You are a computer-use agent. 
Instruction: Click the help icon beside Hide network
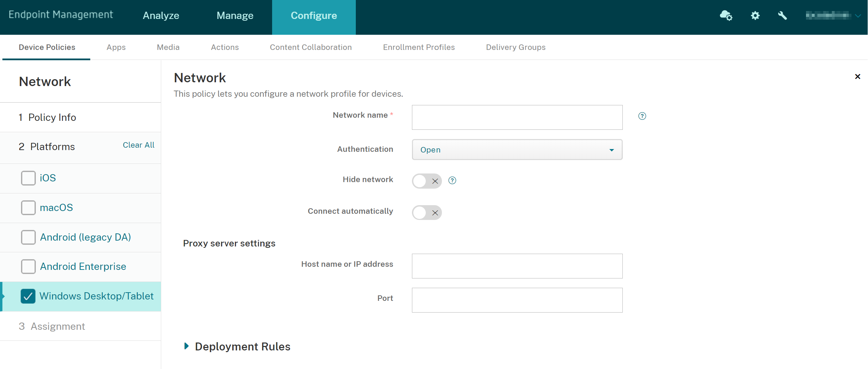click(452, 180)
